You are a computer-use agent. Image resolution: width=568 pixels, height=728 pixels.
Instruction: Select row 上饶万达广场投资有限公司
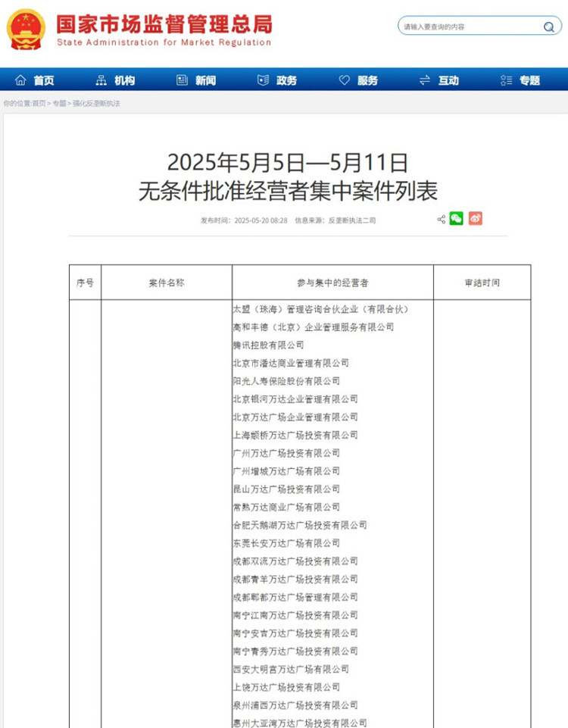point(286,688)
